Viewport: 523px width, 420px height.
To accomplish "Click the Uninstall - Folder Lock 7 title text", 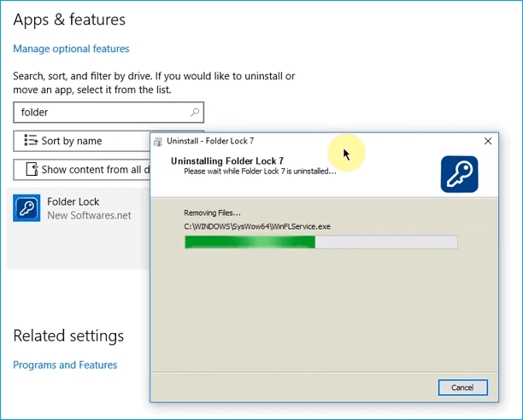I will (x=210, y=140).
